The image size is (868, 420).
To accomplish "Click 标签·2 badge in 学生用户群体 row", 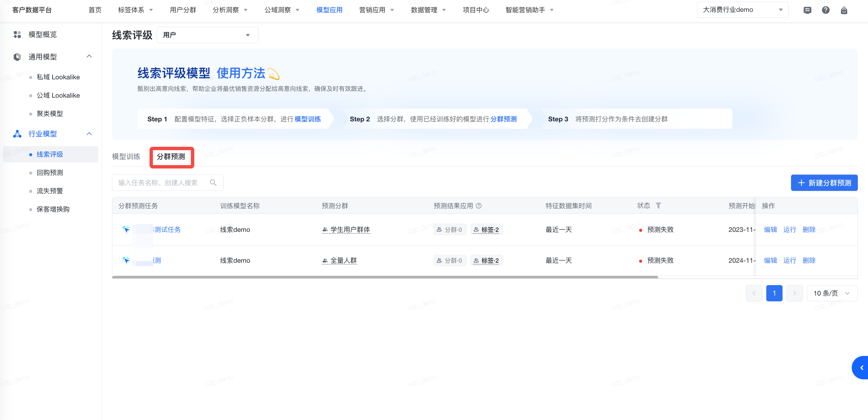I will (x=487, y=229).
